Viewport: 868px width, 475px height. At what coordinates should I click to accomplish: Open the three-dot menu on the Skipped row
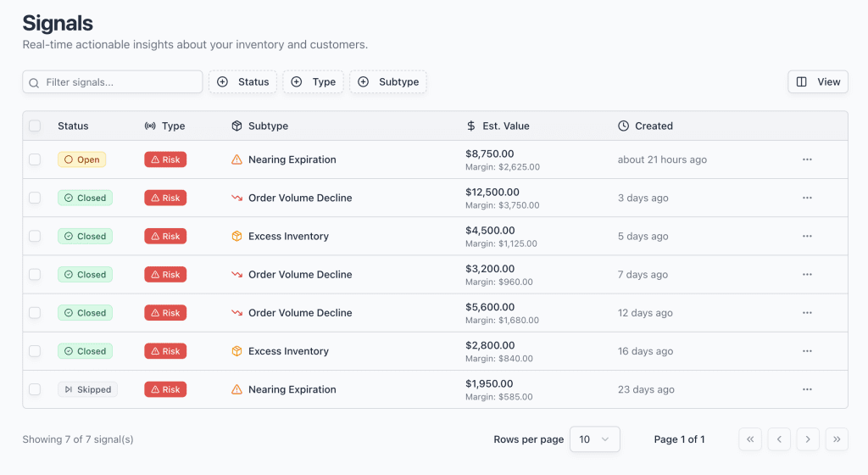pos(806,389)
